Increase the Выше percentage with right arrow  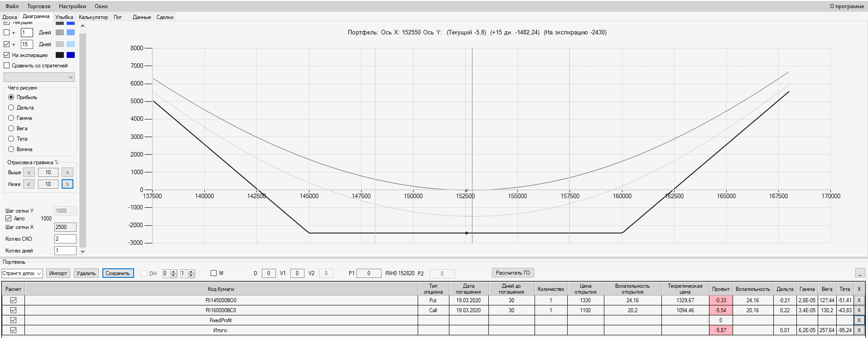click(x=68, y=172)
